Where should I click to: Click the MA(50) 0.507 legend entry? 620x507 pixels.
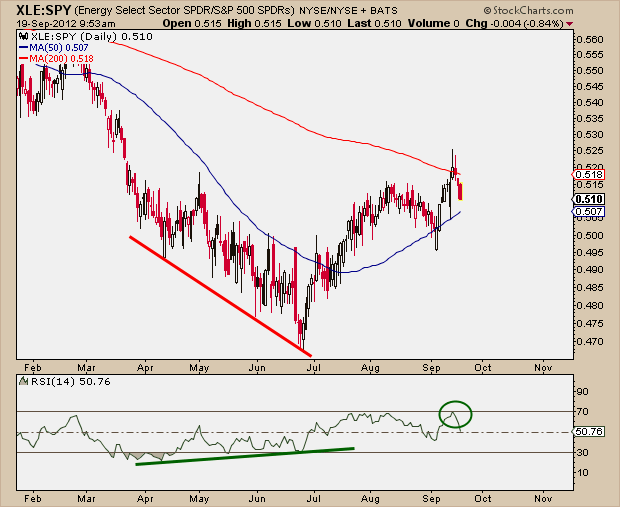[x=54, y=48]
